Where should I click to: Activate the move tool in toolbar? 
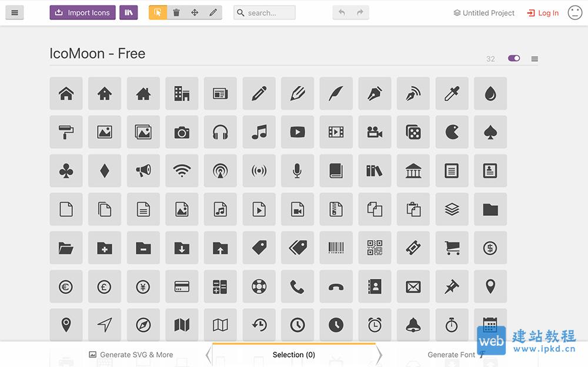195,12
